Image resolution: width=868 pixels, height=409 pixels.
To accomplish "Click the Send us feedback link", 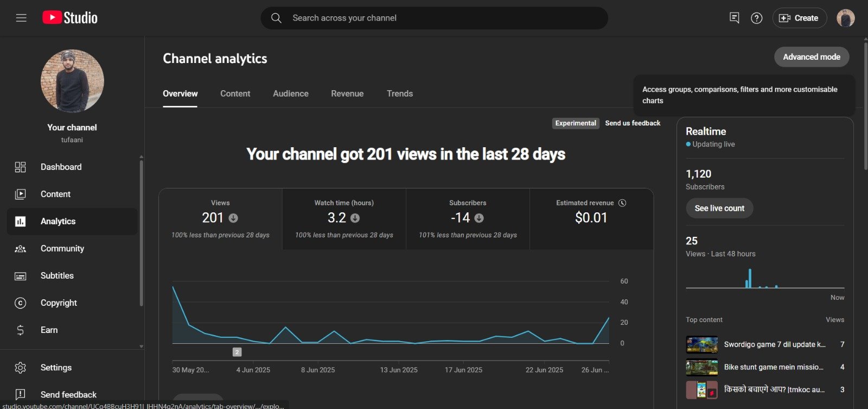I will [x=633, y=123].
